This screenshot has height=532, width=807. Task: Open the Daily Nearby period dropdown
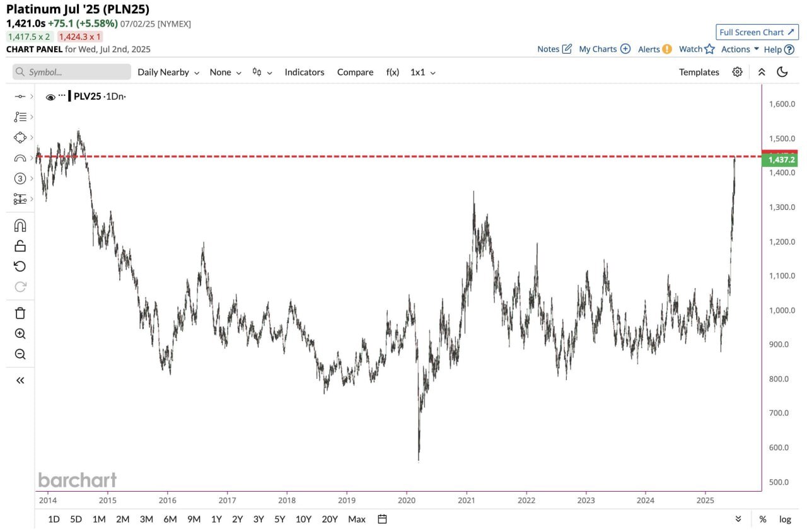(168, 72)
